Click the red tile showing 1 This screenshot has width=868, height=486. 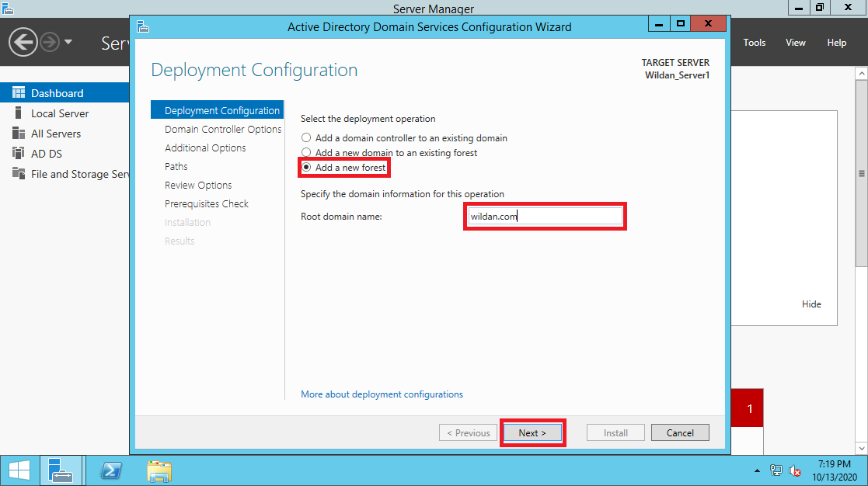pyautogui.click(x=748, y=408)
